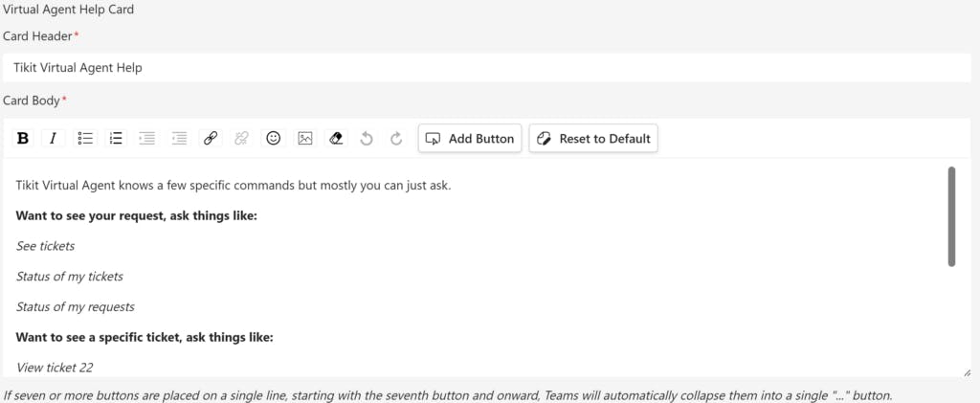Viewport: 980px width, 403px height.
Task: Click the decrease indent icon
Action: tap(147, 139)
